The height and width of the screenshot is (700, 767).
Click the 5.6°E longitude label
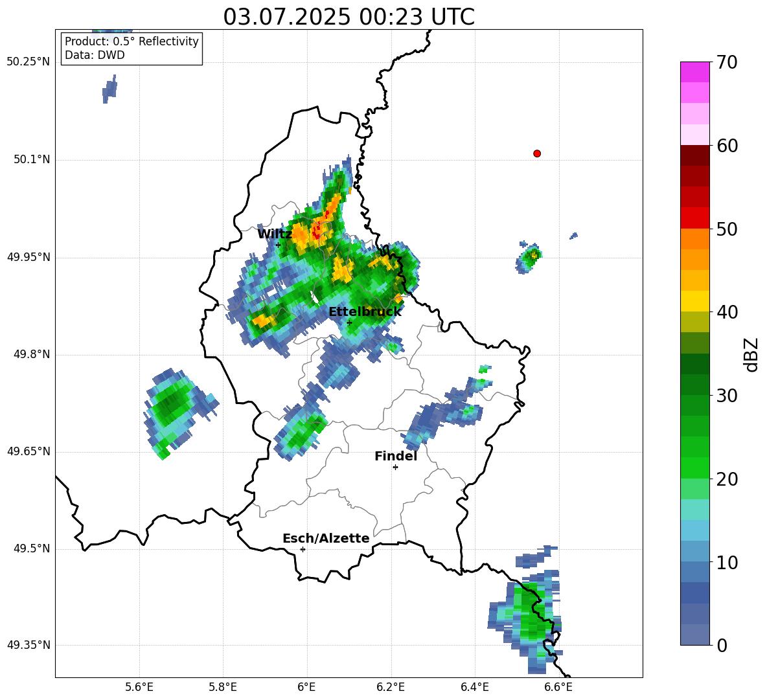(x=139, y=687)
